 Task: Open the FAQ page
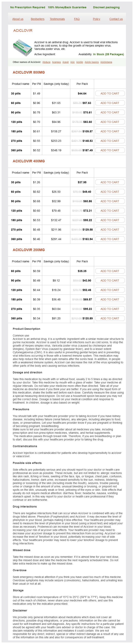(x=77, y=19)
